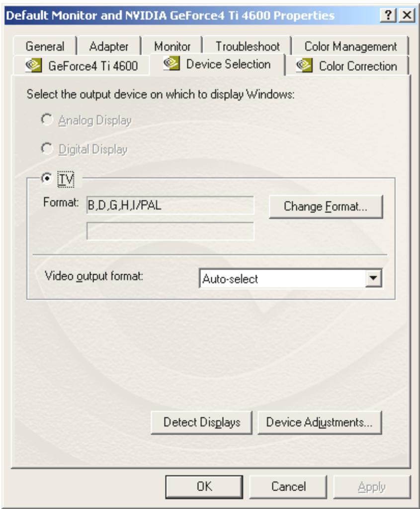Click the NVIDIA icon on Device Selection tab

171,63
